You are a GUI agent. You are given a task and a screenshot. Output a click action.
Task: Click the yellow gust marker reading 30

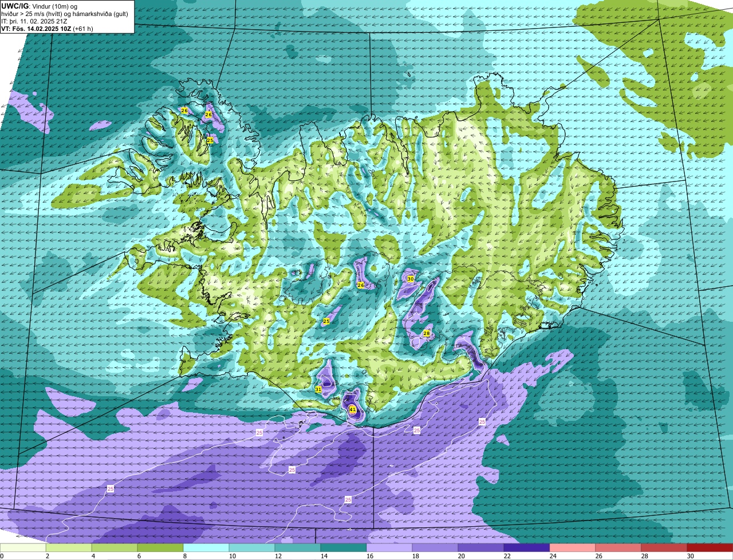tap(410, 279)
